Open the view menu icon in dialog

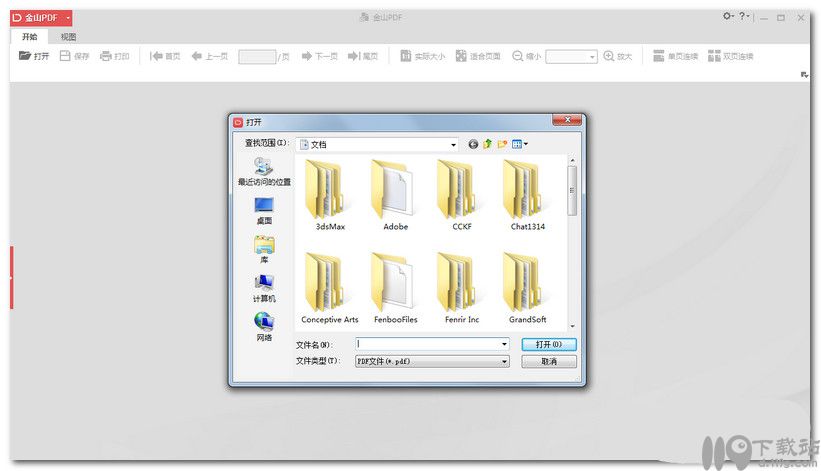(x=519, y=144)
